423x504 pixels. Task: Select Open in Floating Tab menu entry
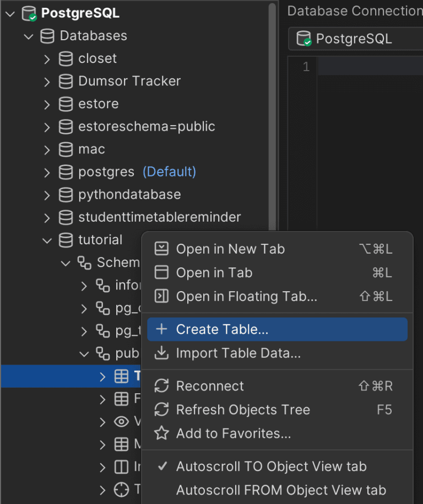(246, 296)
